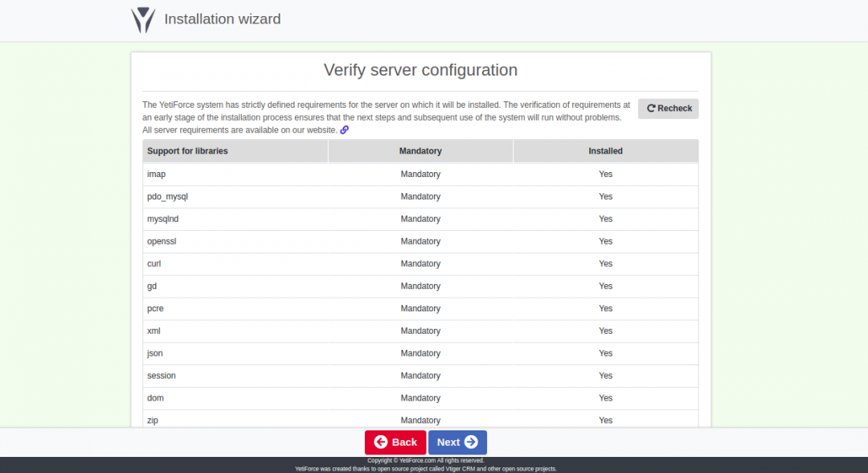The image size is (868, 473).
Task: Select the curl library row label
Action: 154,264
